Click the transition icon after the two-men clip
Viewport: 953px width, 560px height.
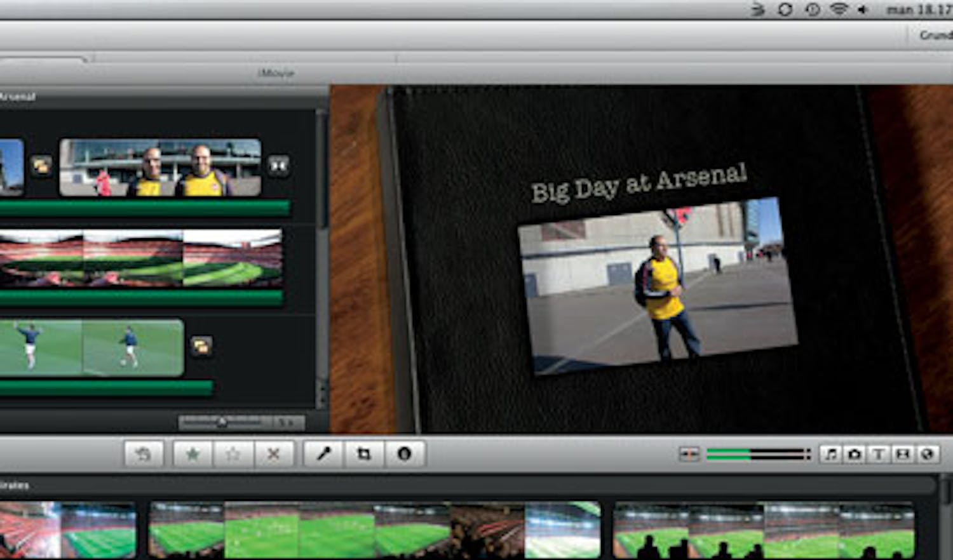pos(278,166)
